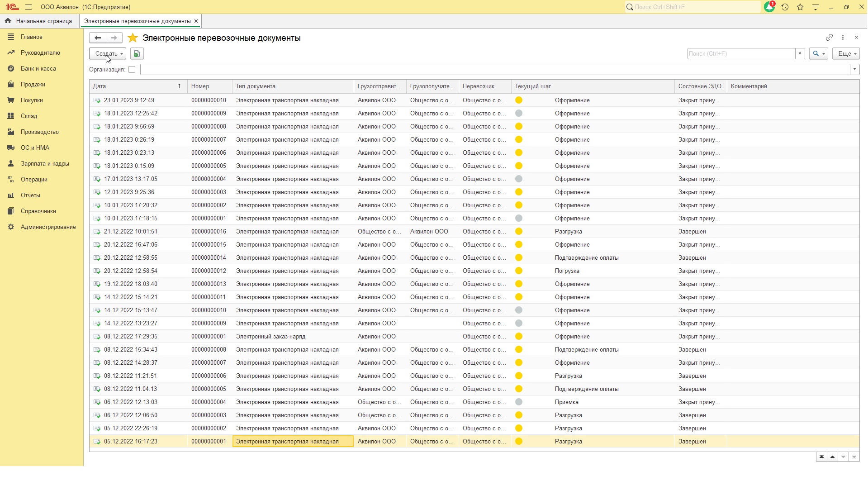This screenshot has height=481, width=868.
Task: Click the green document icon next to Создать
Action: pyautogui.click(x=137, y=54)
